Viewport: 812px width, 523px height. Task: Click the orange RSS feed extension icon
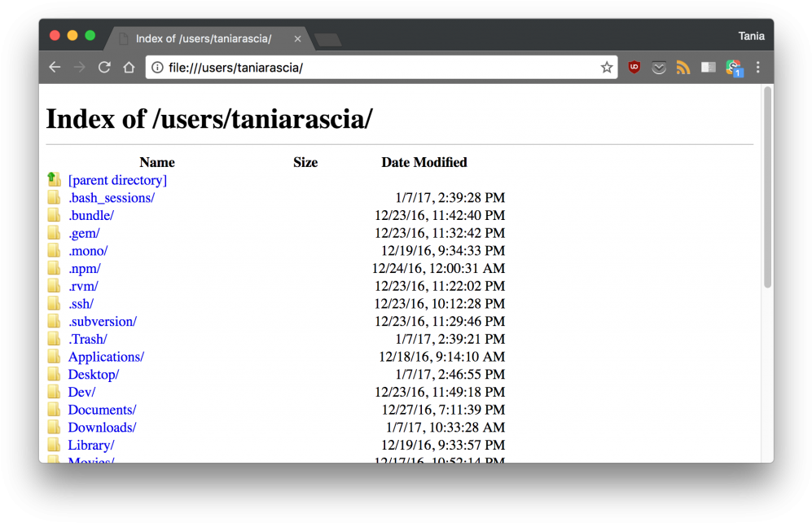click(x=683, y=67)
